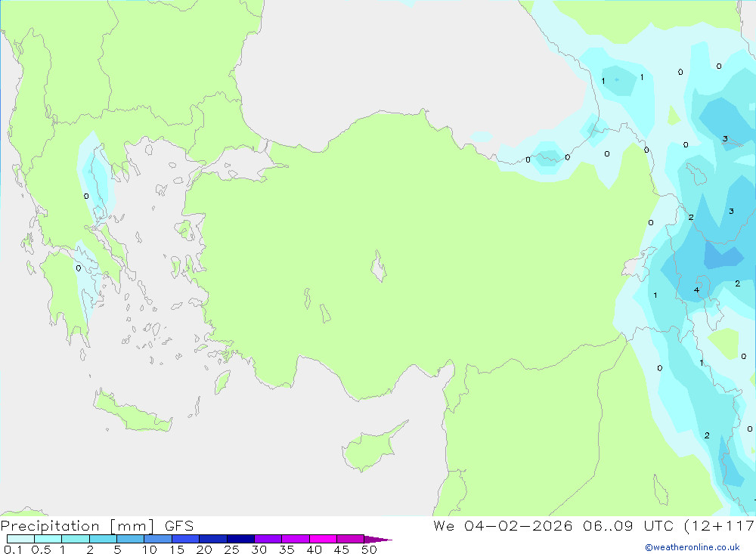Select the 20–25 mm dark blue legend swatch

[x=212, y=539]
